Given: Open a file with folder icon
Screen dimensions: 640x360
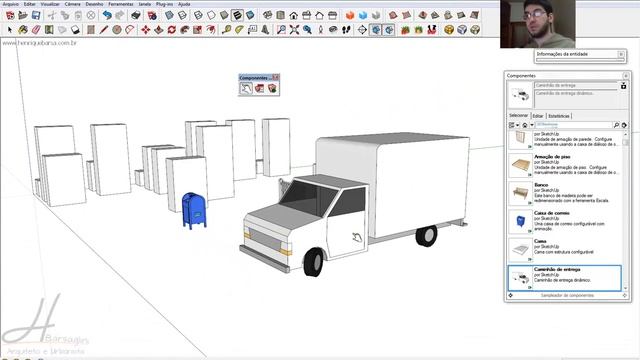Looking at the screenshot, I should pyautogui.click(x=23, y=16).
